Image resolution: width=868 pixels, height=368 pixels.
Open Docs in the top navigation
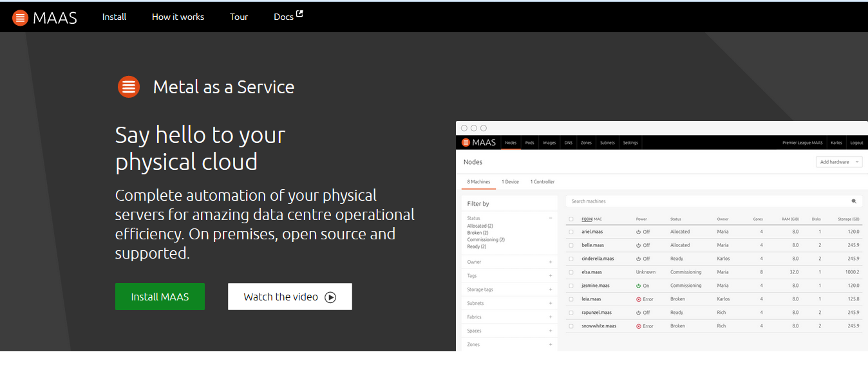284,17
